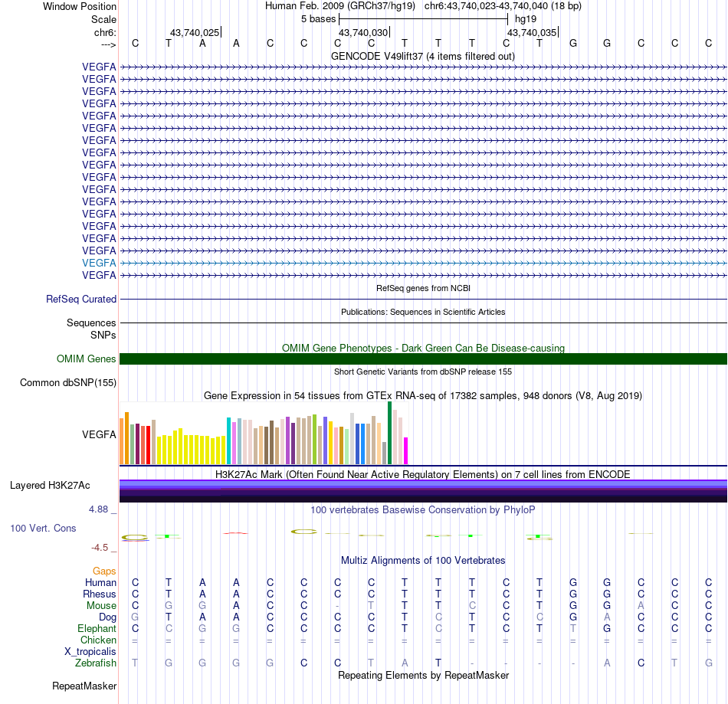
Task: Click the tallest dark green GTEx expression bar
Action: [x=389, y=433]
